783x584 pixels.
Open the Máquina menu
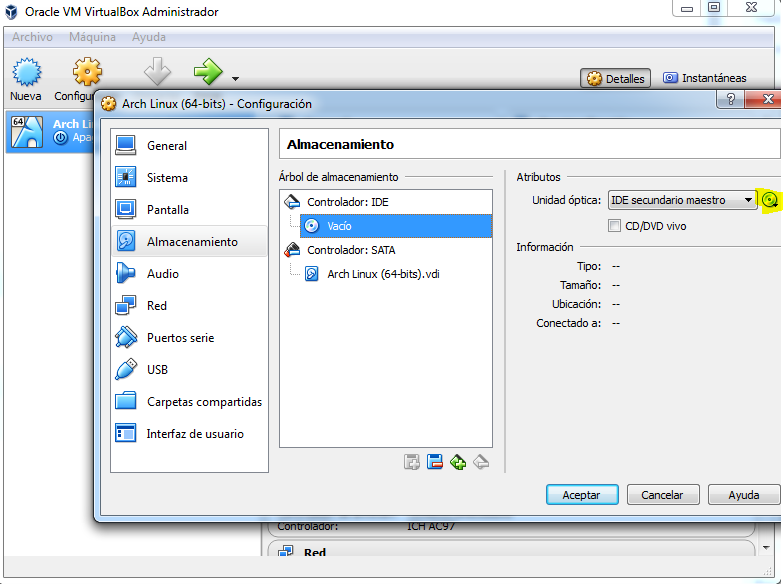92,37
